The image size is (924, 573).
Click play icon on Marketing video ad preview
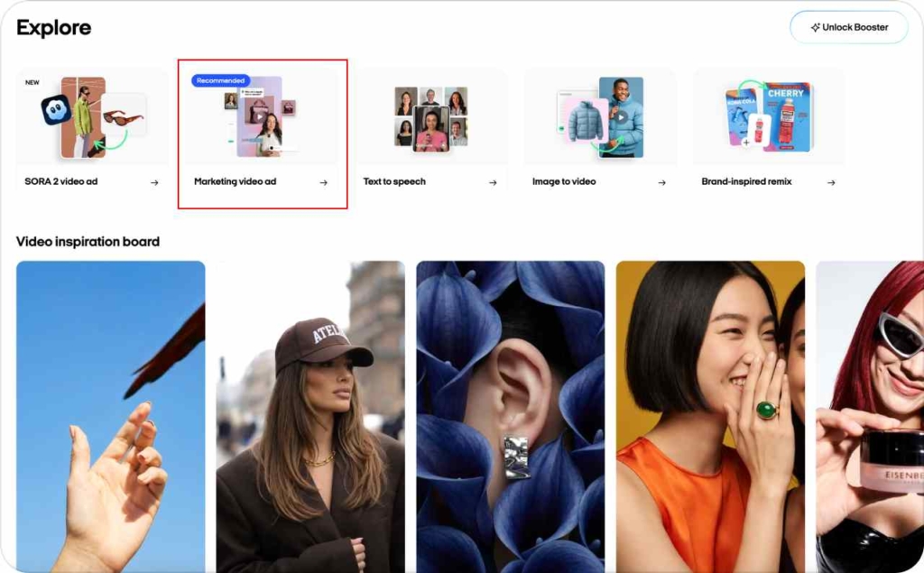tap(259, 116)
